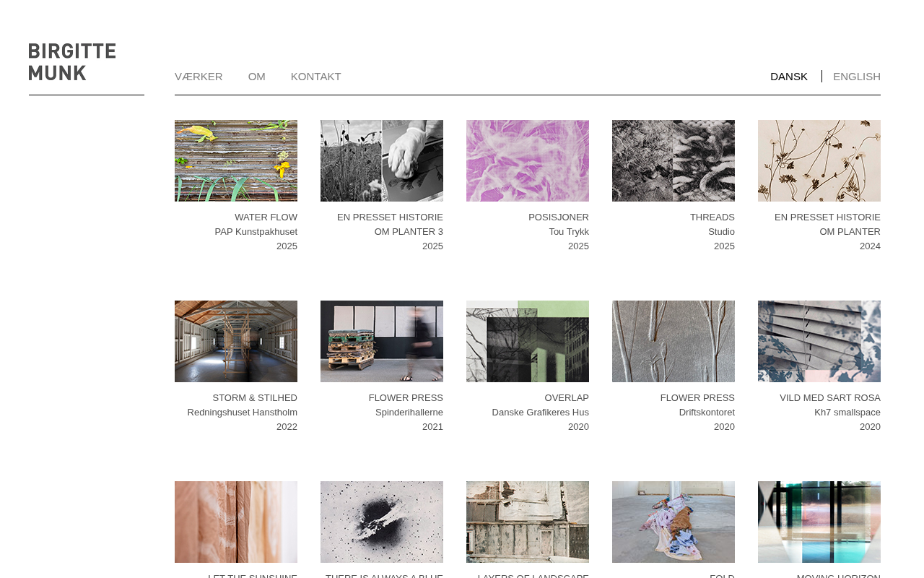Open the VILD MED SART ROSA thumbnail
This screenshot has width=924, height=578.
[x=819, y=341]
